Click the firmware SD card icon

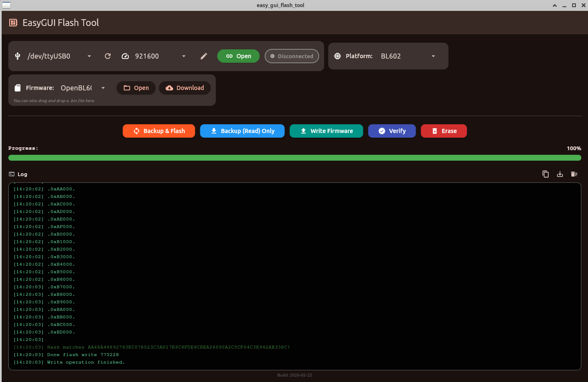18,88
